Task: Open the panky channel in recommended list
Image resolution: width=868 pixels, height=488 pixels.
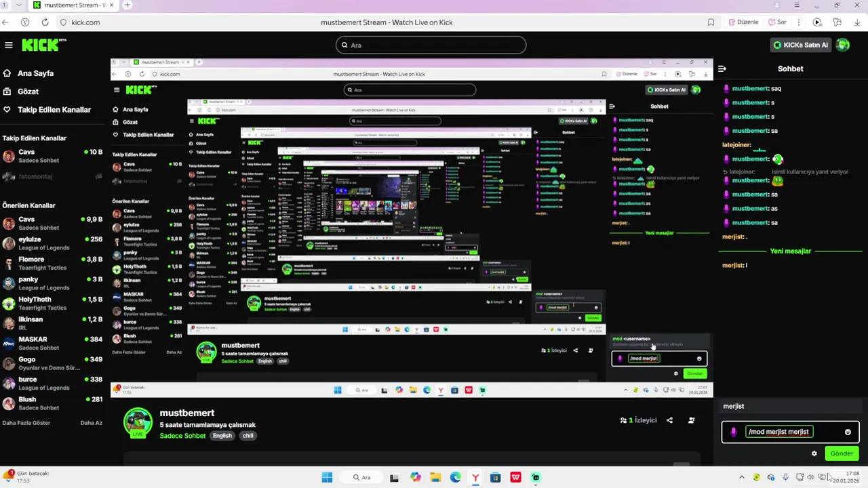Action: pyautogui.click(x=53, y=283)
